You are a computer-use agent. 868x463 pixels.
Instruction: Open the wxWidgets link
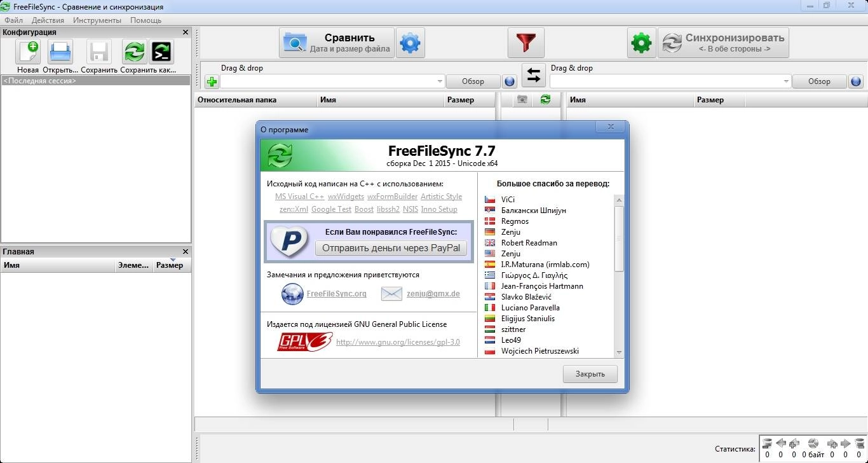pyautogui.click(x=346, y=197)
